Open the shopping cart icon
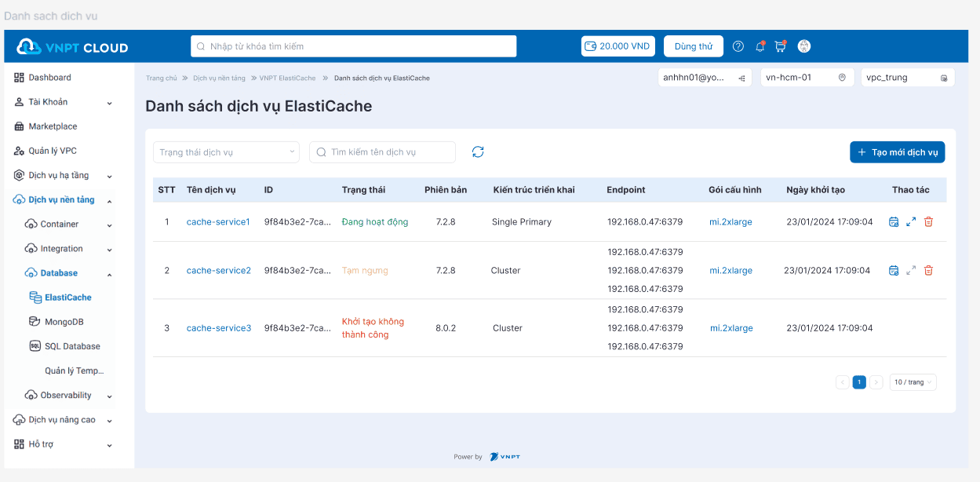 click(x=780, y=46)
